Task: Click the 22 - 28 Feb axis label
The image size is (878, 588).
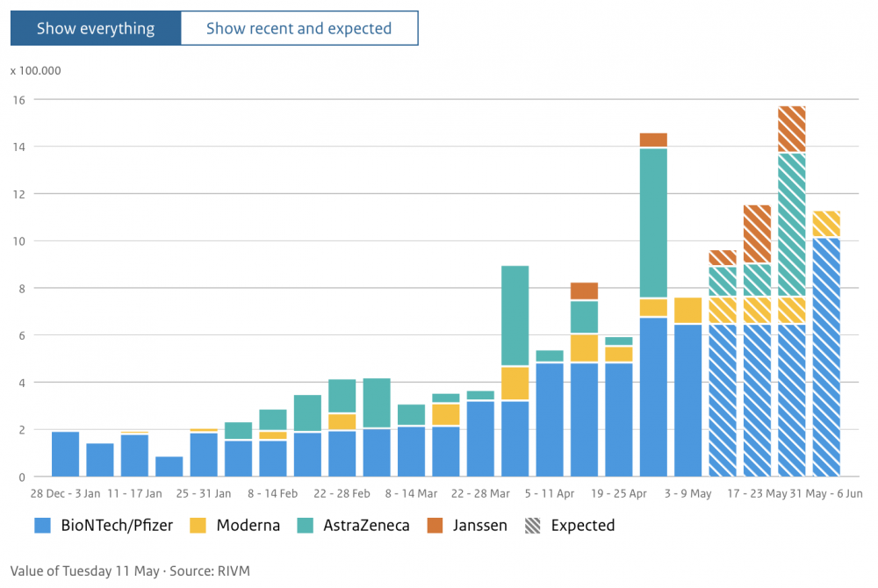Action: (342, 493)
